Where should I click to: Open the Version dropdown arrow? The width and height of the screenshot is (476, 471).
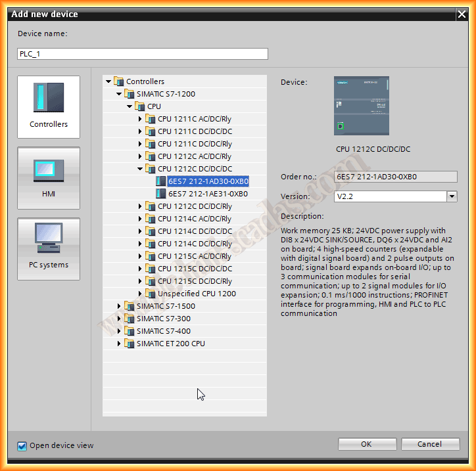click(x=452, y=196)
